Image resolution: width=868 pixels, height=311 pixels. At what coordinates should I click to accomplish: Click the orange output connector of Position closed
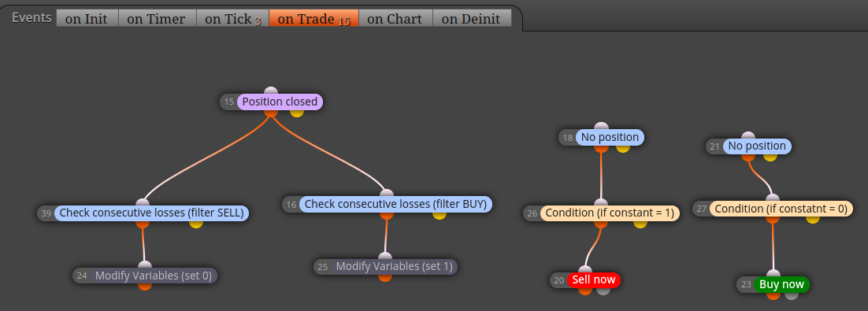(x=271, y=113)
